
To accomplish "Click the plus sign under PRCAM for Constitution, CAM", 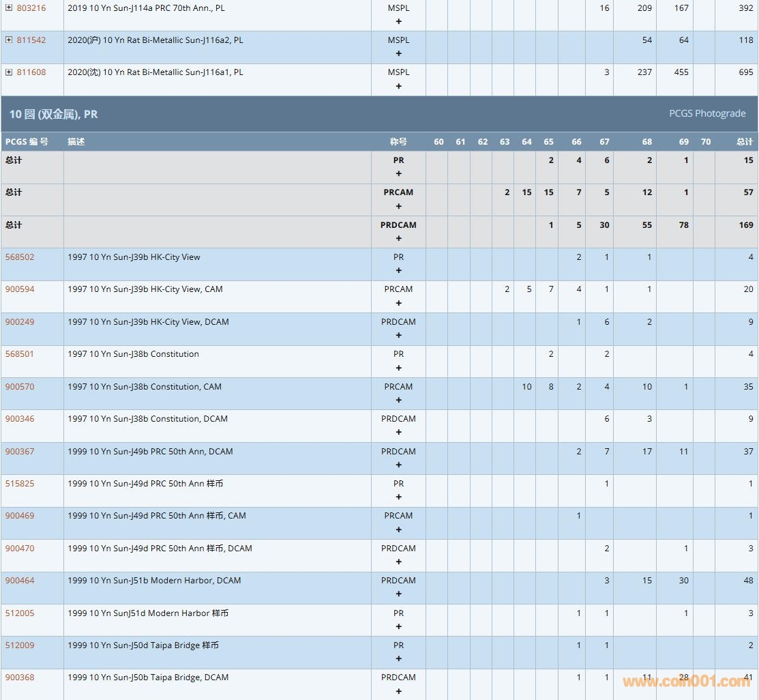I will coord(399,400).
